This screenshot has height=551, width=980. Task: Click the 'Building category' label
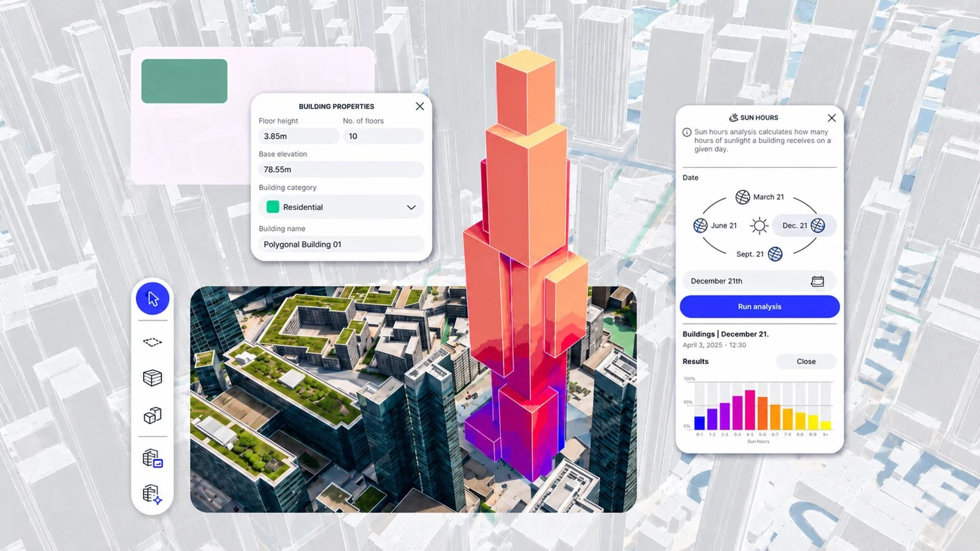287,188
